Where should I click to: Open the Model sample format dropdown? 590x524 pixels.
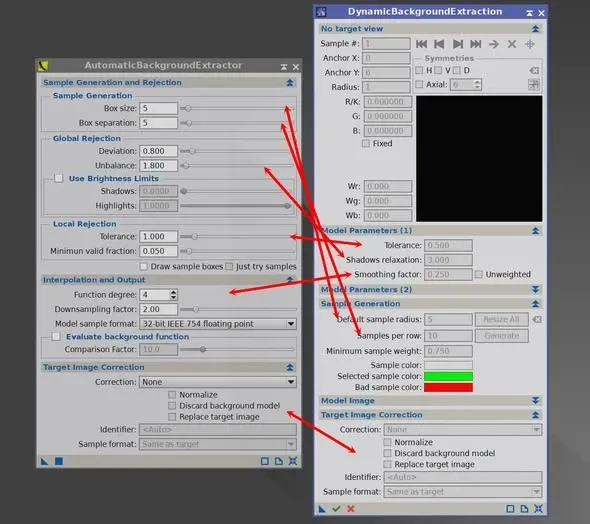pyautogui.click(x=217, y=324)
